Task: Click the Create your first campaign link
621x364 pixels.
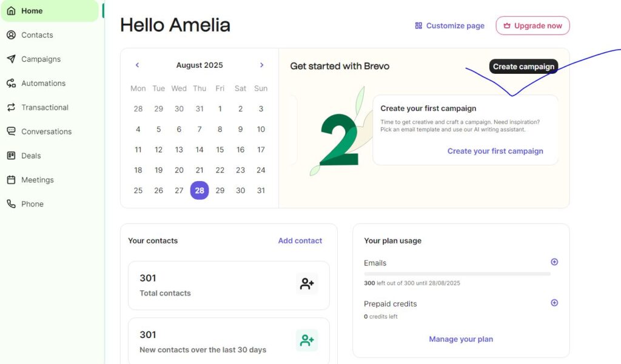Action: click(x=495, y=151)
